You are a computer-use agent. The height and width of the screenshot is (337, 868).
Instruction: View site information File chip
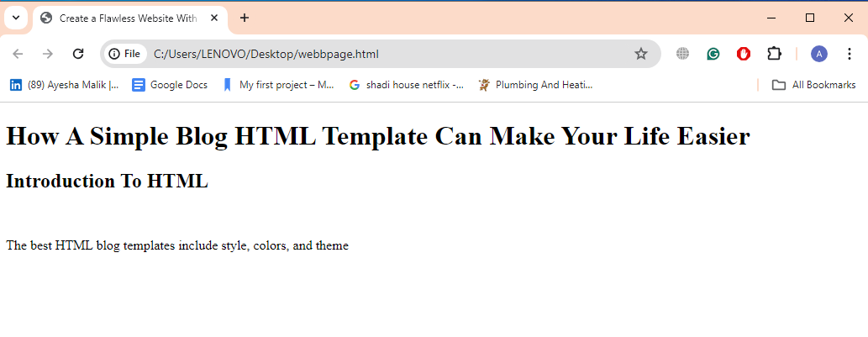[124, 54]
